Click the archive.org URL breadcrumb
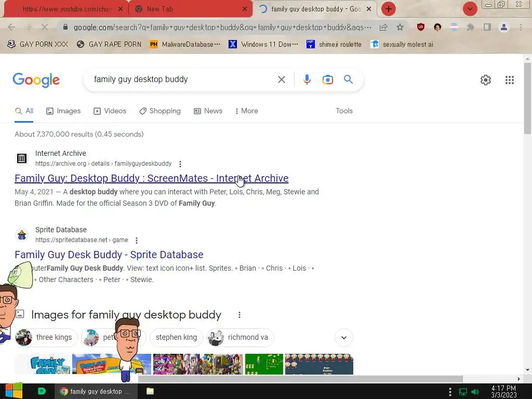 103,164
